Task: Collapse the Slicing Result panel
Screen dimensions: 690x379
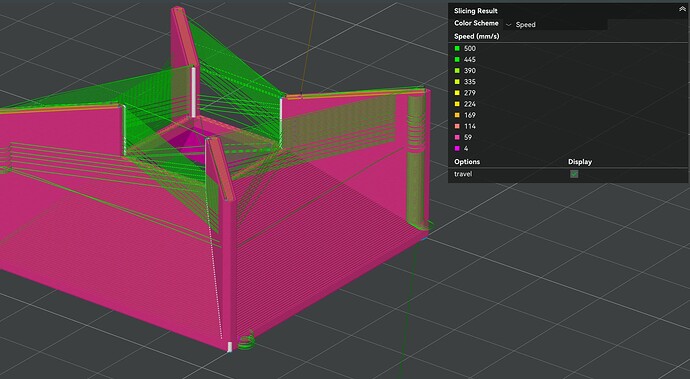Action: pyautogui.click(x=682, y=10)
